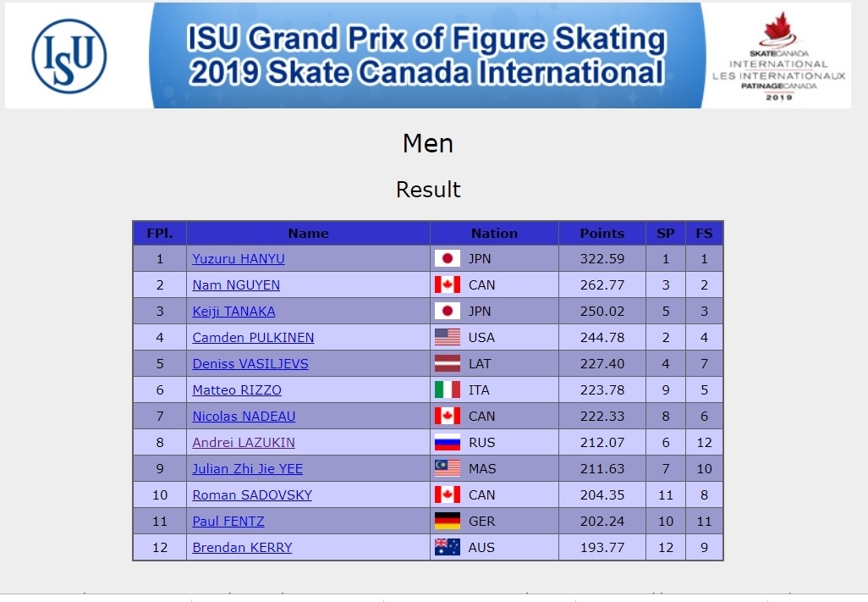Click the ISU logo at top left
The width and height of the screenshot is (868, 602).
pyautogui.click(x=69, y=56)
